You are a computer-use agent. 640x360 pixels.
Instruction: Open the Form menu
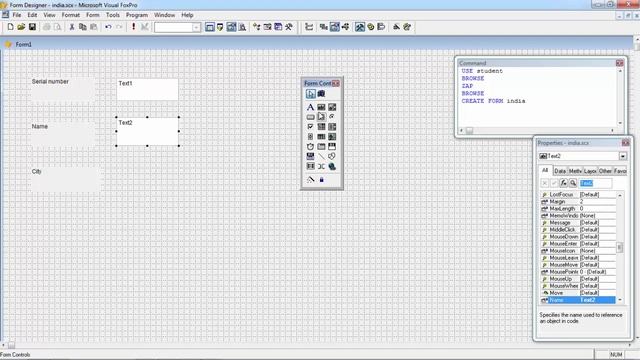tap(93, 15)
